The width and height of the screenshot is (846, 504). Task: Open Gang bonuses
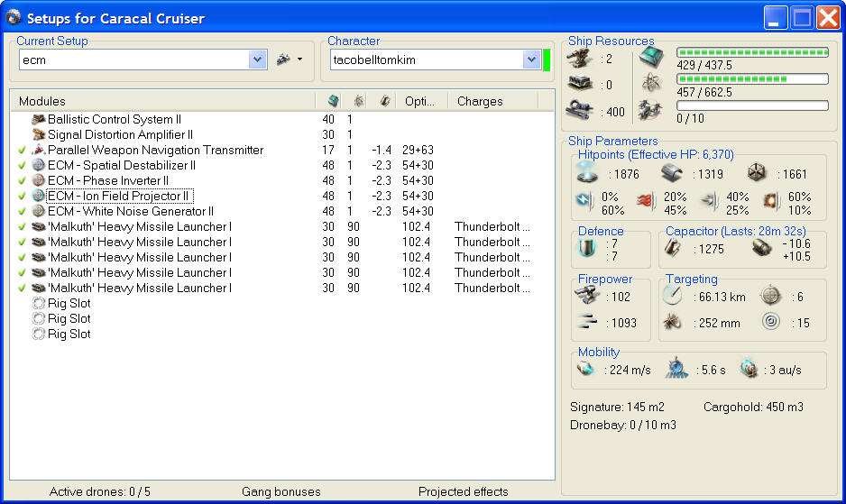[x=281, y=491]
